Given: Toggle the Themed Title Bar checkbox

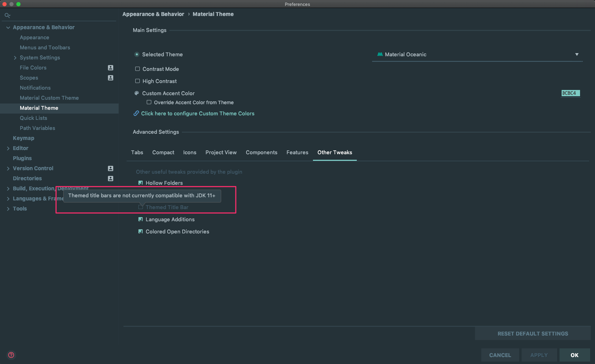Looking at the screenshot, I should pyautogui.click(x=140, y=207).
